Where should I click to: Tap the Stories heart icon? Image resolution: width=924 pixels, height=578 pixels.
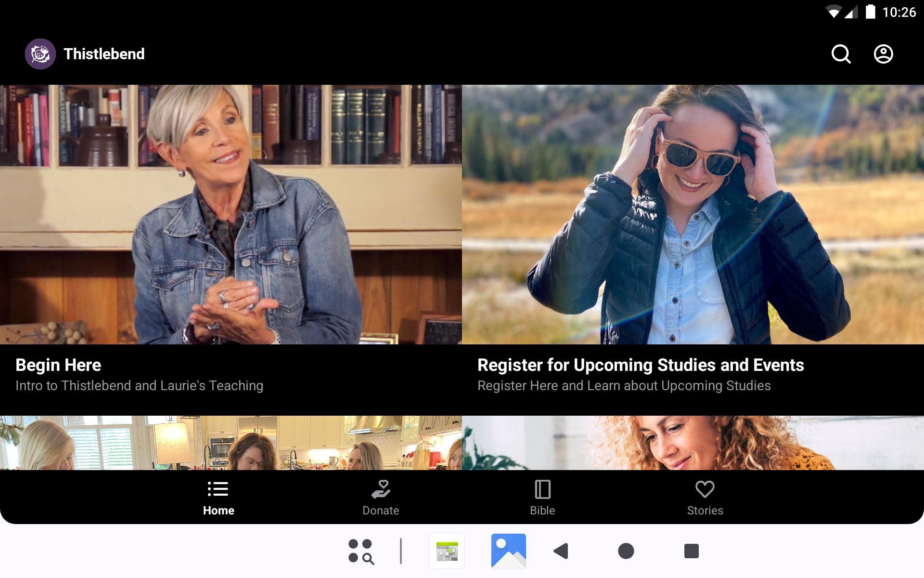click(x=705, y=489)
